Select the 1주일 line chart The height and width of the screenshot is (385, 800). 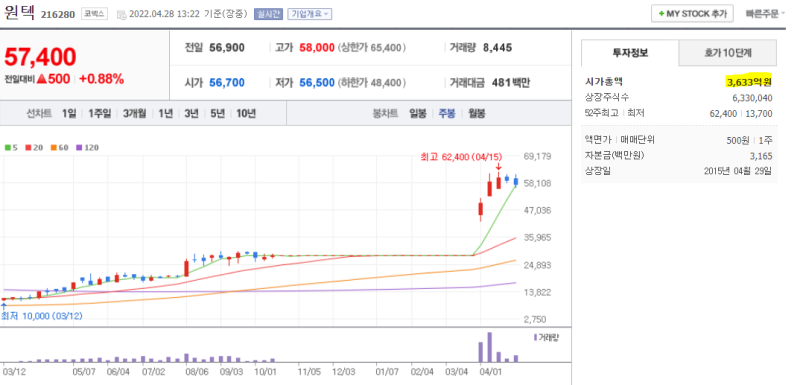(x=99, y=113)
